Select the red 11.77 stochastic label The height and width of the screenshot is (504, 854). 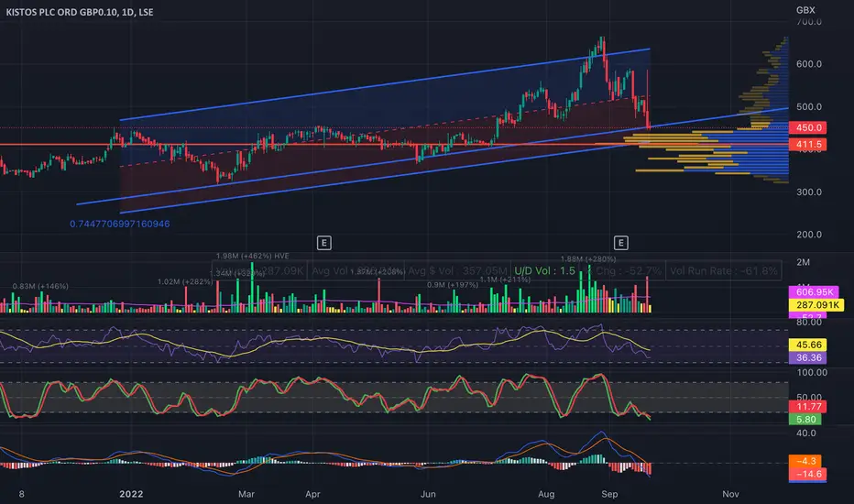click(807, 407)
